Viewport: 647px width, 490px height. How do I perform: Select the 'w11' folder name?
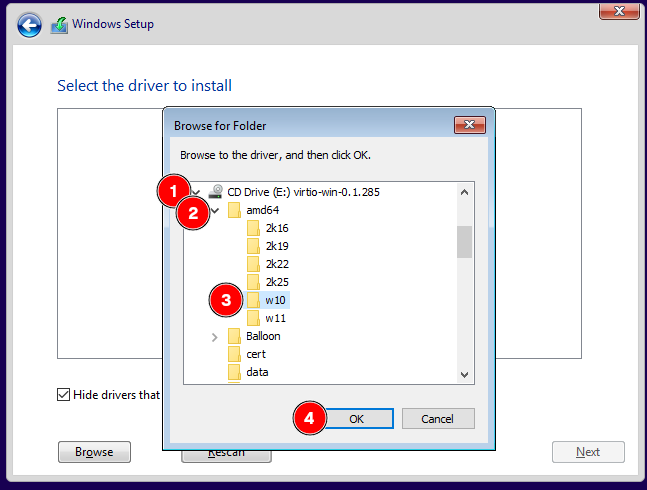pos(275,318)
